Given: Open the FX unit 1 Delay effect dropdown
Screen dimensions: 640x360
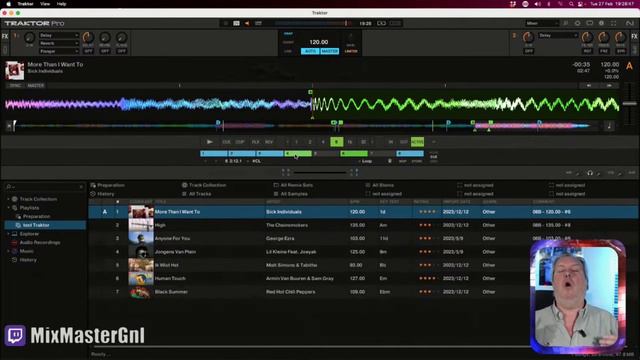Looking at the screenshot, I should (x=58, y=36).
